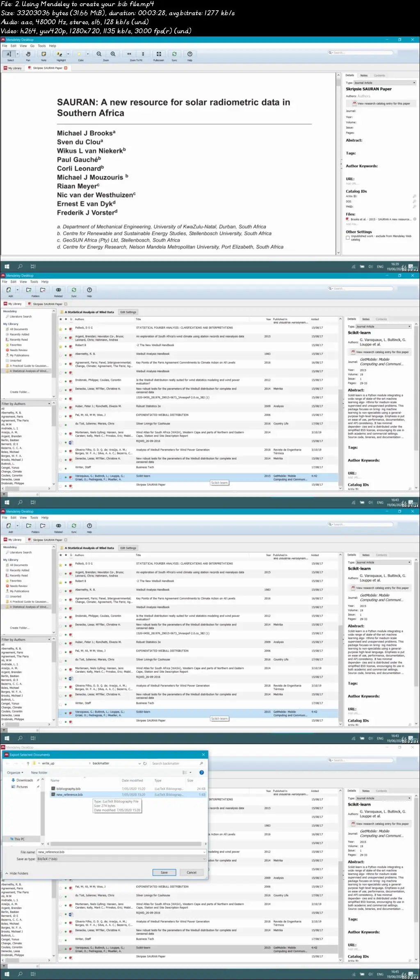Click New folder in Export dialog
Screen dimensions: 420x980
[x=39, y=772]
